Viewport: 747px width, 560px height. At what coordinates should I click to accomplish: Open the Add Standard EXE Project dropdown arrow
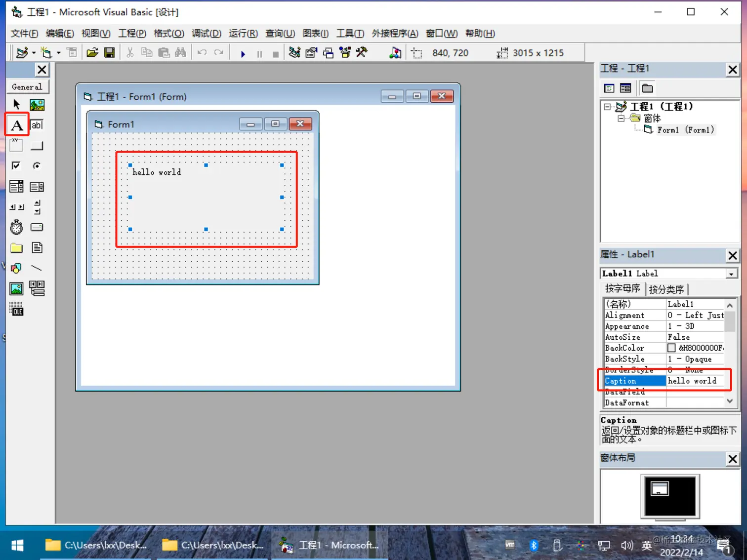click(34, 53)
